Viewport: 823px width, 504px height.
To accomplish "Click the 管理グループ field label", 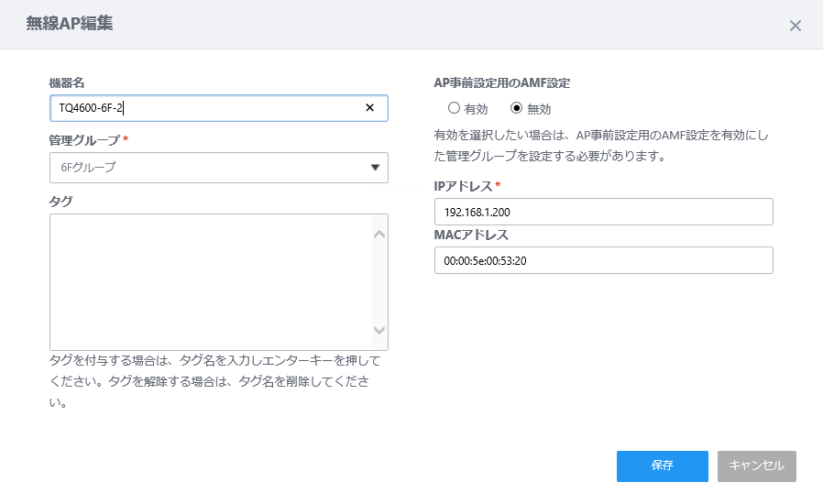I will (84, 140).
